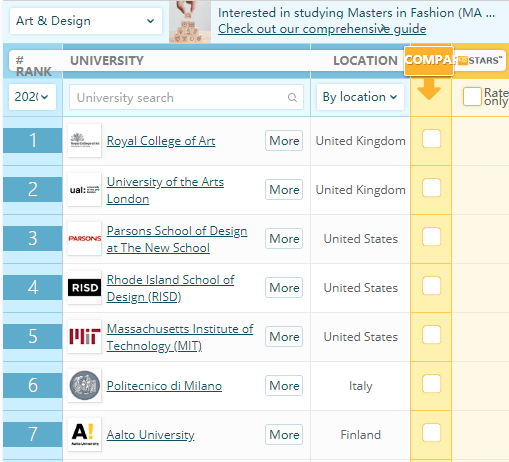
Task: Open Politecnico di Milano link
Action: point(164,386)
